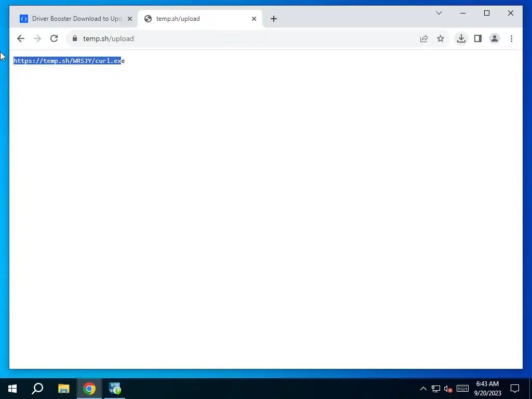Maximize the Chrome window
This screenshot has height=399, width=532.
(486, 13)
